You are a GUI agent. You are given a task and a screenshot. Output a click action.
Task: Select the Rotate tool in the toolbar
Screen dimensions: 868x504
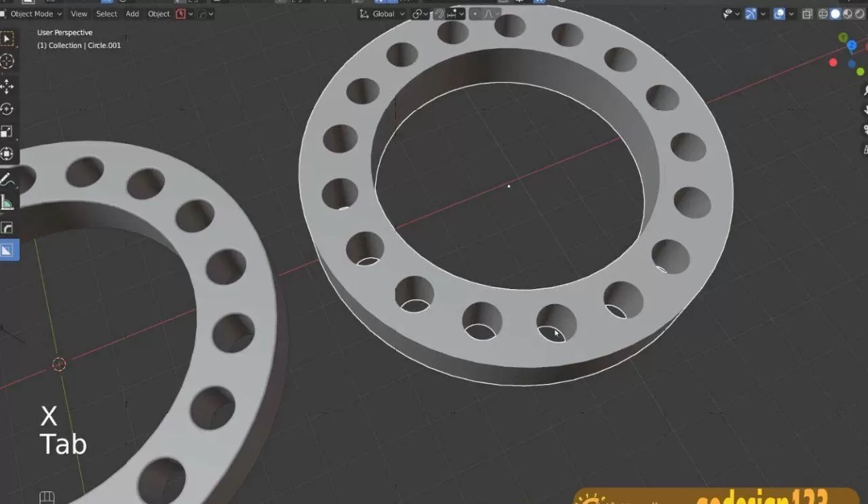tap(8, 108)
